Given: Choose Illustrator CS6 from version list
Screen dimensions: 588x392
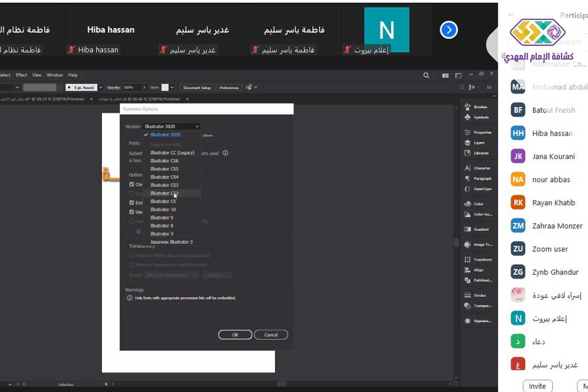Looking at the screenshot, I should click(164, 161).
